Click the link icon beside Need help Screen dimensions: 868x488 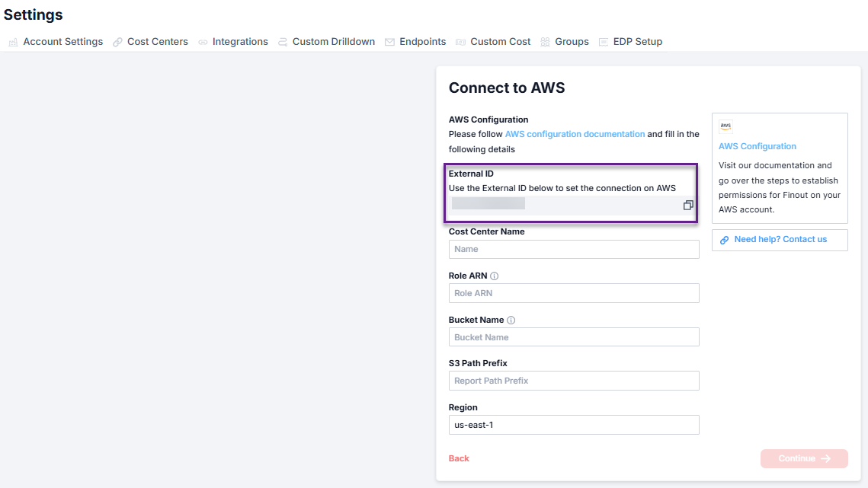[725, 240]
